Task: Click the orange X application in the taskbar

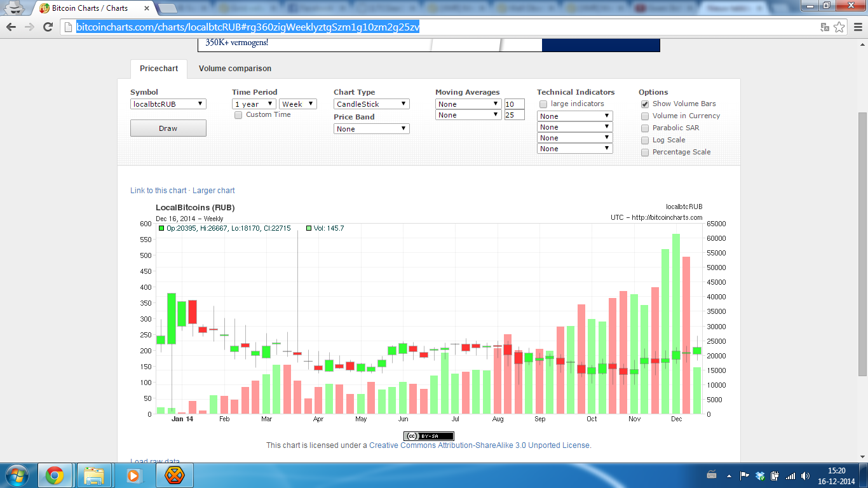Action: pyautogui.click(x=173, y=475)
